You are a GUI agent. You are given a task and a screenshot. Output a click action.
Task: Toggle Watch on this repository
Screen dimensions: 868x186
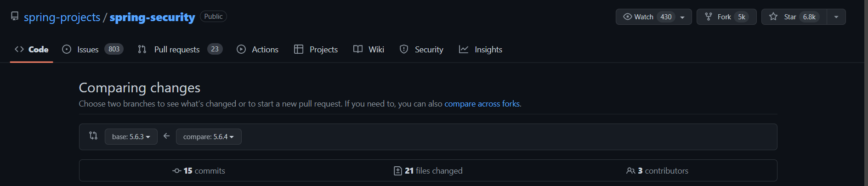[653, 17]
